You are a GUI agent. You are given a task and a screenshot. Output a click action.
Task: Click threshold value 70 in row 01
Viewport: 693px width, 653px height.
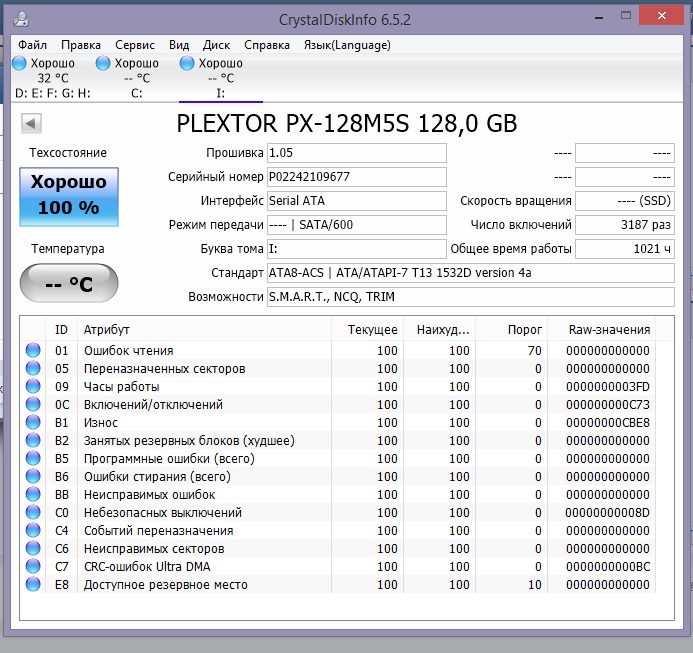(535, 351)
